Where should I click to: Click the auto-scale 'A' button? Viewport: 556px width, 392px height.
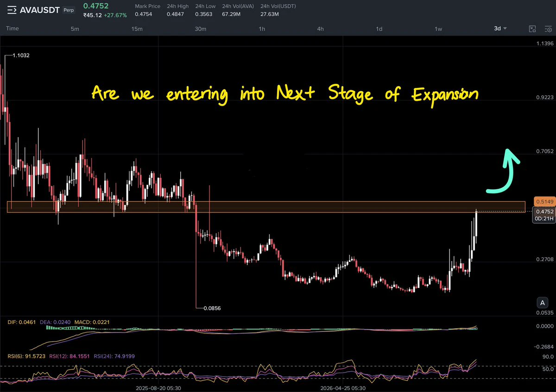(542, 303)
